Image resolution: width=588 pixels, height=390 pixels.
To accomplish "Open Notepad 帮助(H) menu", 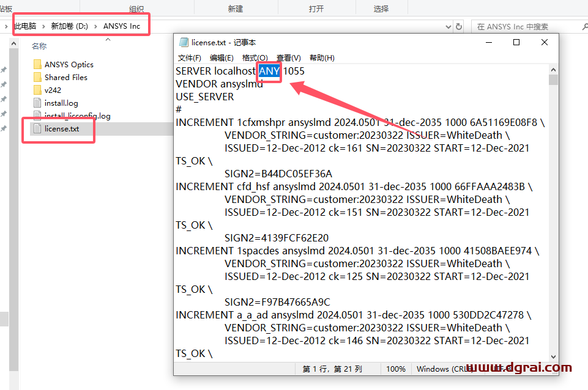I will click(x=322, y=57).
